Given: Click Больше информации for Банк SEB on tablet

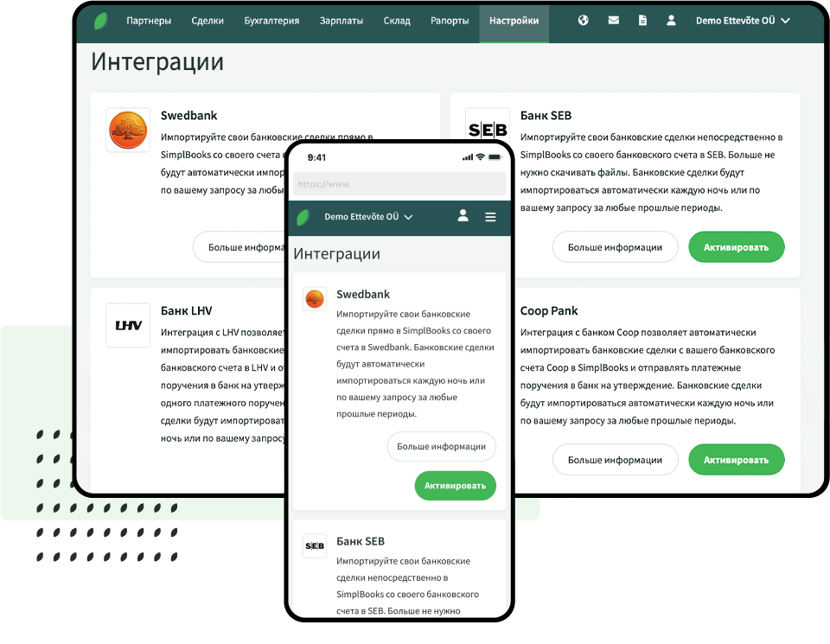Looking at the screenshot, I should (615, 247).
